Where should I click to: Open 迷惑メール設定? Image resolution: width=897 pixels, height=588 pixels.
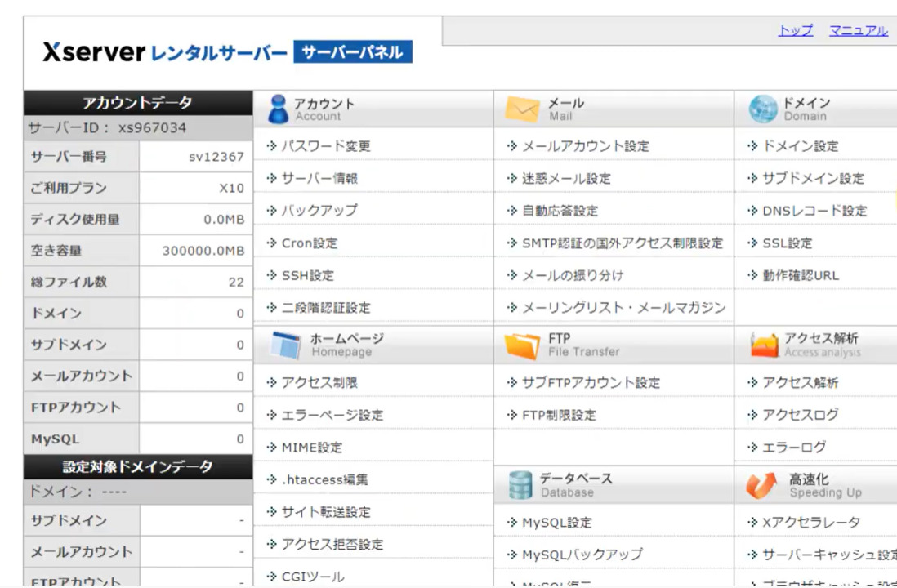(x=566, y=179)
